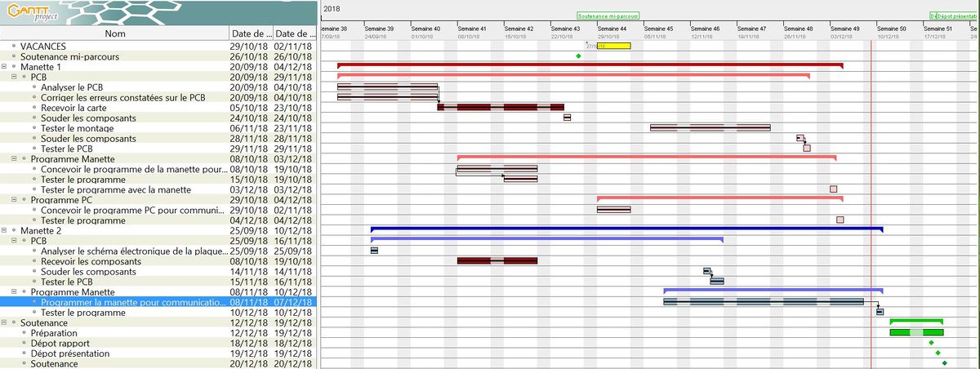
Task: Click the final Soutenance milestone diamond
Action: 944,363
